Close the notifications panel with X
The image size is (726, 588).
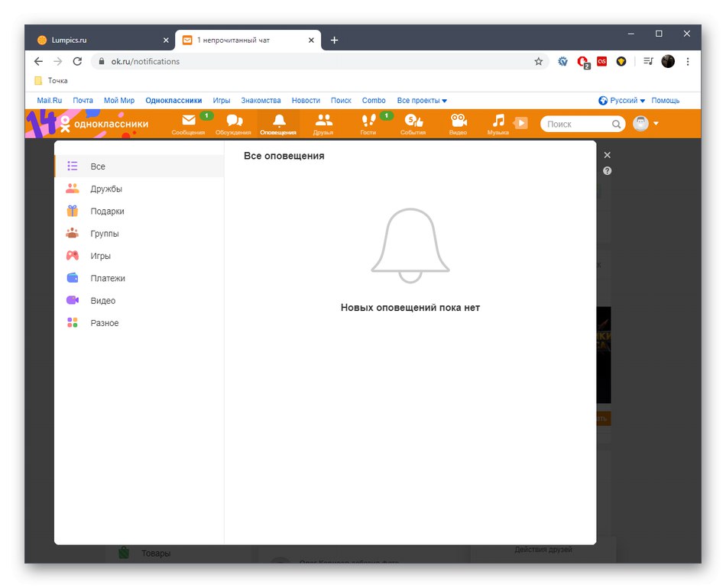point(608,155)
